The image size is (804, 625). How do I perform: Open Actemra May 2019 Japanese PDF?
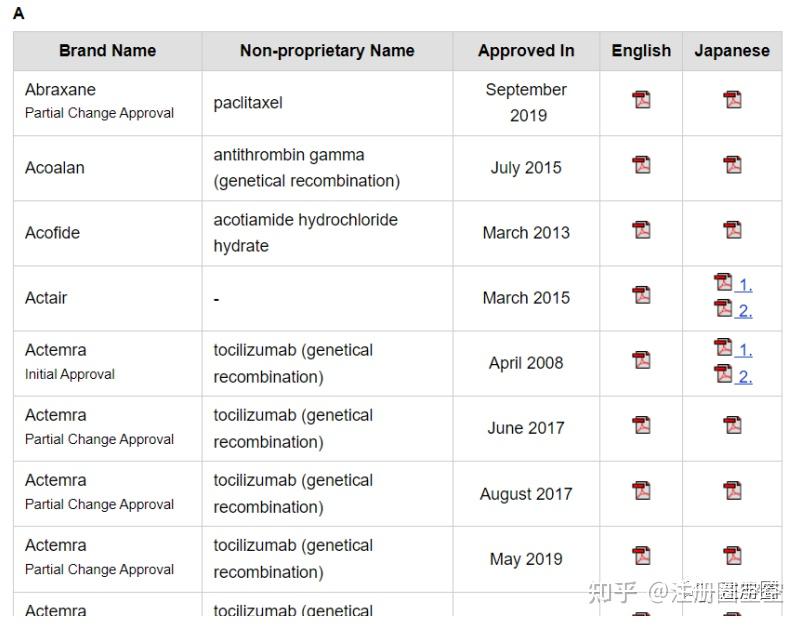733,555
